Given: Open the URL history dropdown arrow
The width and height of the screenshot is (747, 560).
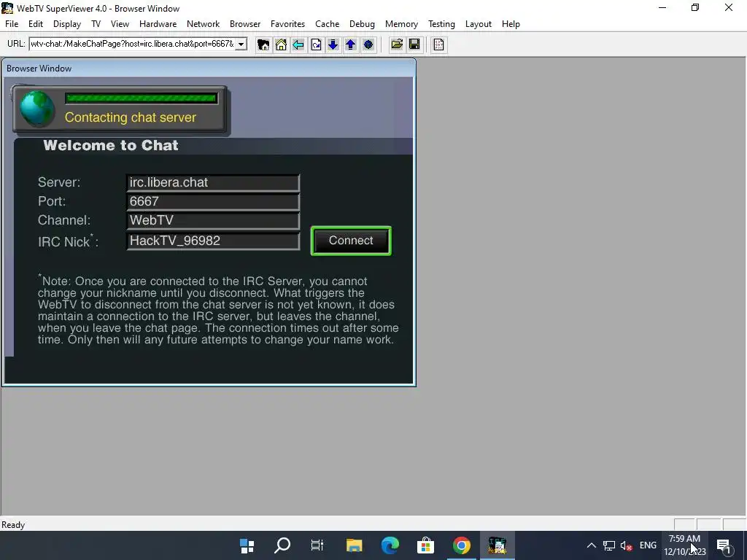Looking at the screenshot, I should point(241,44).
